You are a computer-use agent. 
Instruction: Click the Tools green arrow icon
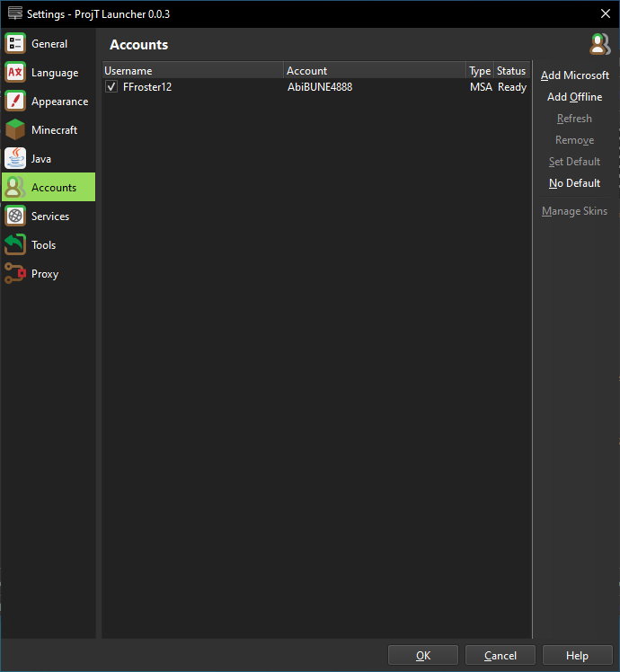pyautogui.click(x=15, y=244)
